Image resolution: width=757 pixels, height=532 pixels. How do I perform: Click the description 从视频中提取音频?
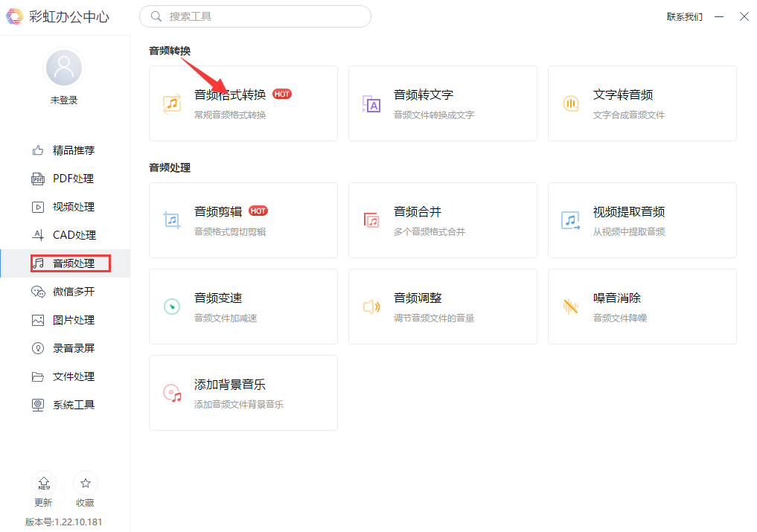tap(628, 231)
